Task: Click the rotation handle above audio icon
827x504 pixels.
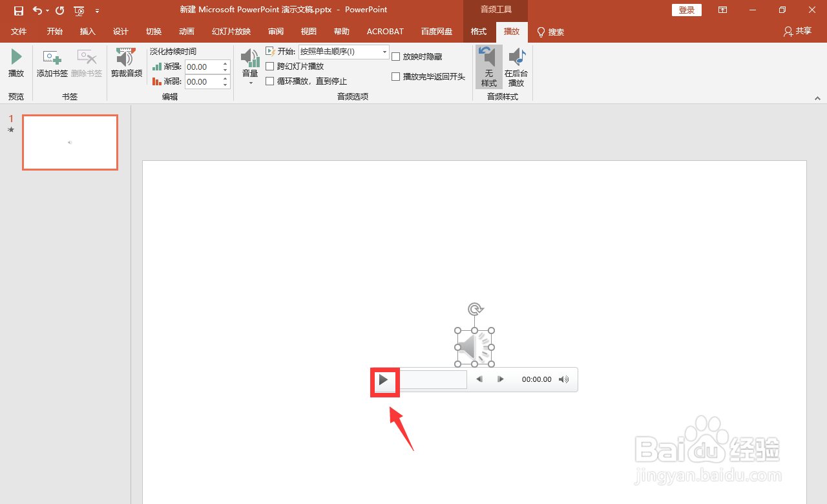Action: 475,309
